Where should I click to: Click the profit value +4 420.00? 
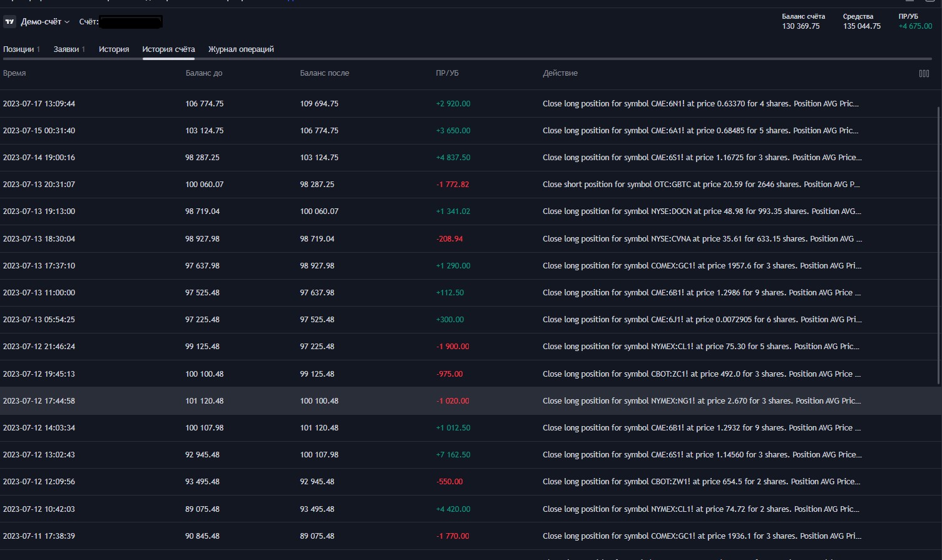[x=453, y=509]
